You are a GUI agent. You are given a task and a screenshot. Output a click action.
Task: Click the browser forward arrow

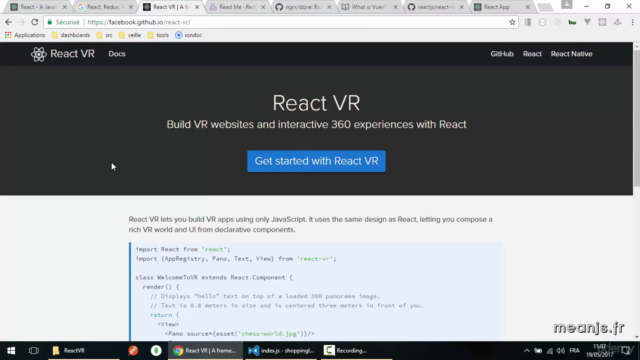click(x=21, y=22)
